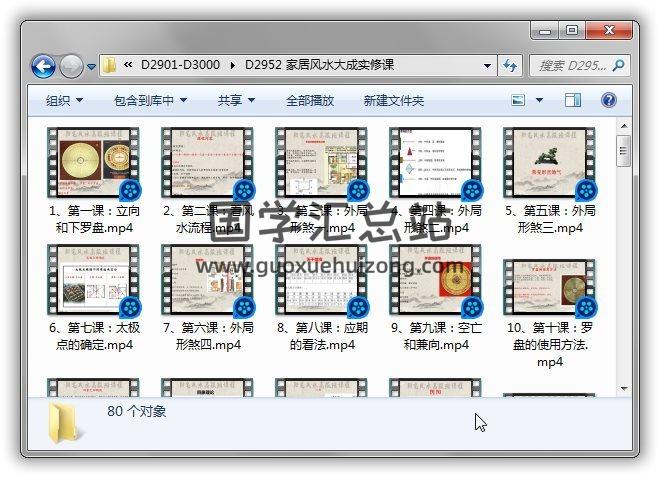Toggle the preview pane icon

pos(573,100)
